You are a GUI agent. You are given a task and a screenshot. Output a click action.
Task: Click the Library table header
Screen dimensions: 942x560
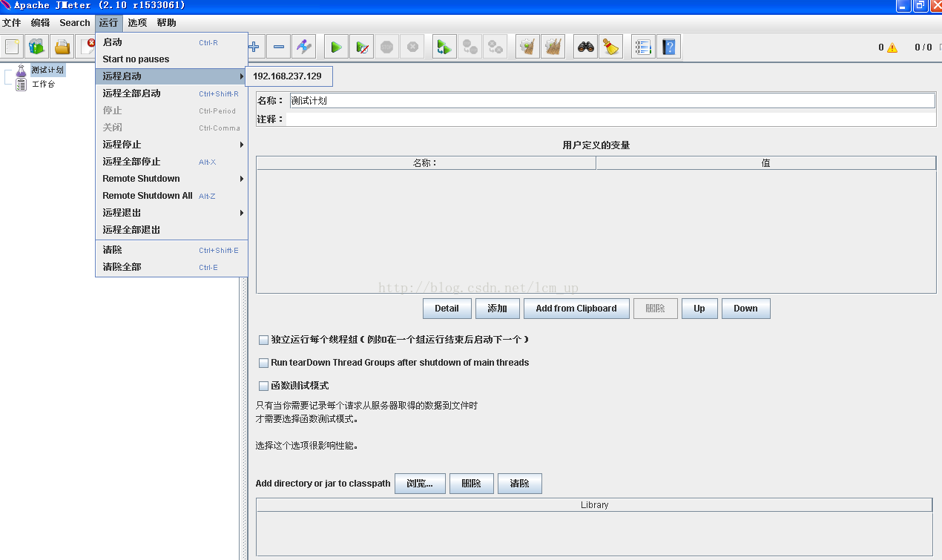[x=594, y=505]
